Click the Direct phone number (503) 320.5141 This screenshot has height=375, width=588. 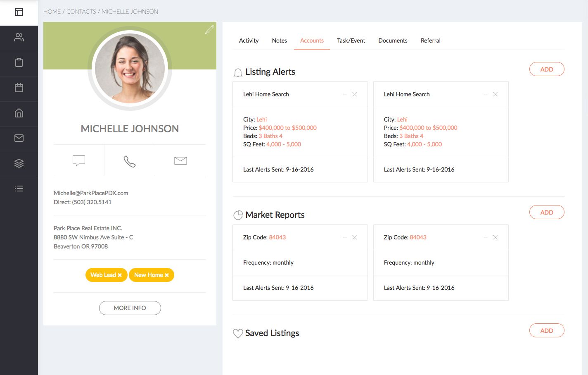(92, 202)
